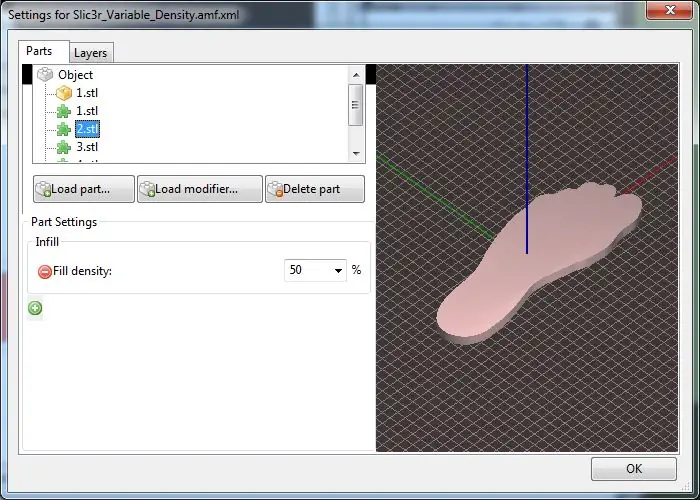The height and width of the screenshot is (500, 700).
Task: Click the Object cube icon in parts tree
Action: [x=45, y=75]
